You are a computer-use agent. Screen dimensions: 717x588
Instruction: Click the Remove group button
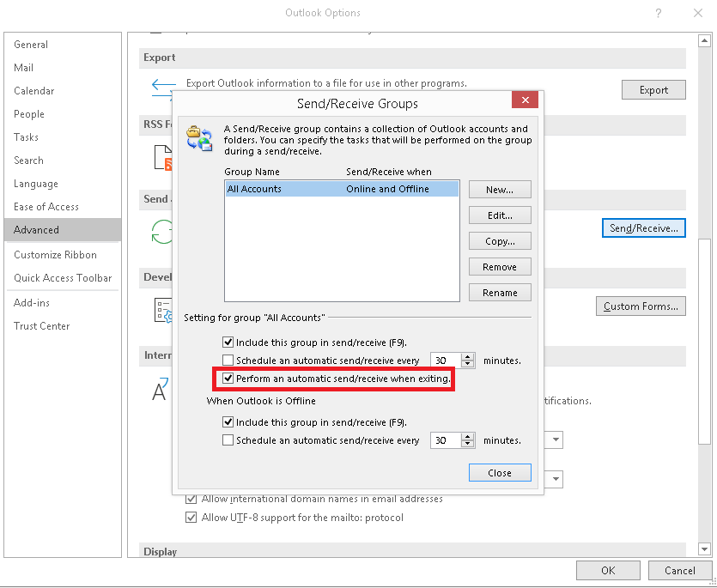coord(500,267)
